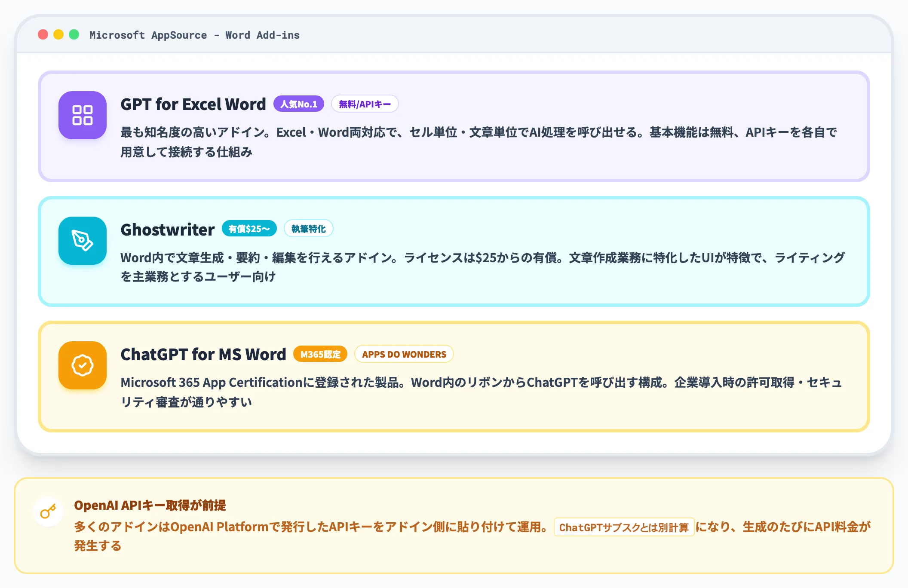Click the ChatGPTサブスクとは別計算 highlighted label
Image resolution: width=908 pixels, height=588 pixels.
tap(624, 527)
